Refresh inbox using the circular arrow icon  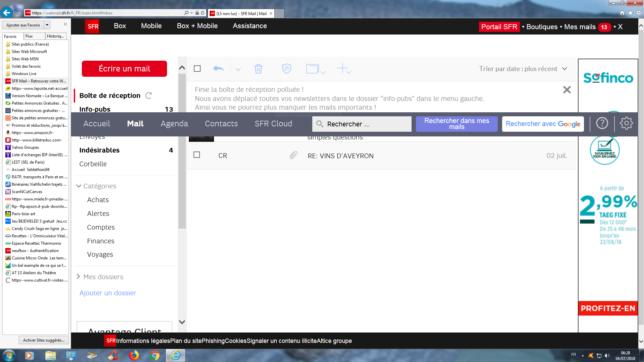[x=149, y=96]
